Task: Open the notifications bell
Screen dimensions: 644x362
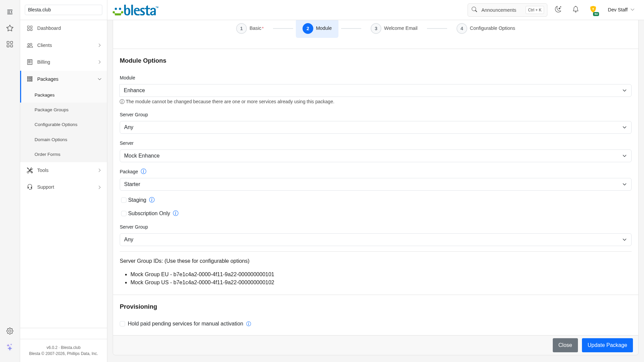Action: pos(576,9)
